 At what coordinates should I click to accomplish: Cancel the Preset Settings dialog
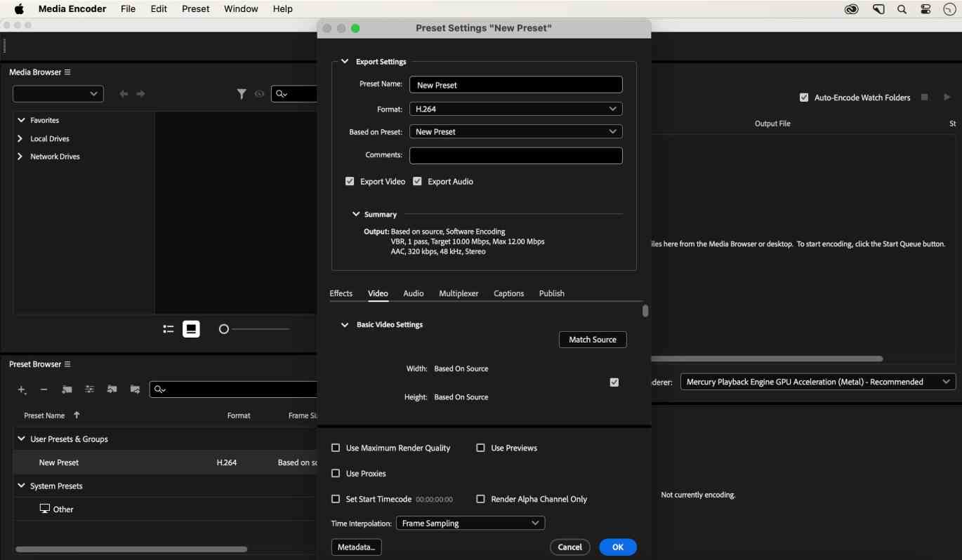tap(570, 547)
